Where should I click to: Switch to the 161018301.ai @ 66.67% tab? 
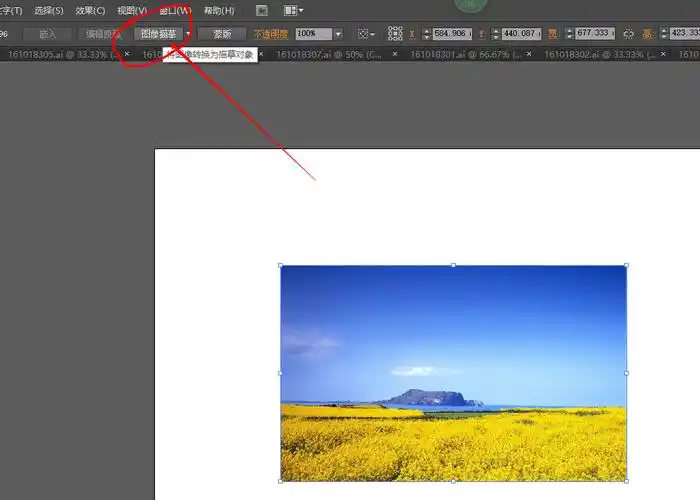pos(465,54)
